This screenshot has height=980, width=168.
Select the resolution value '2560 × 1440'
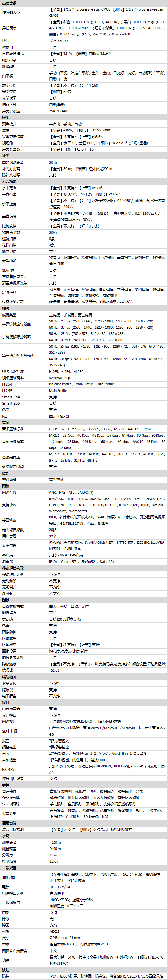[58, 111]
